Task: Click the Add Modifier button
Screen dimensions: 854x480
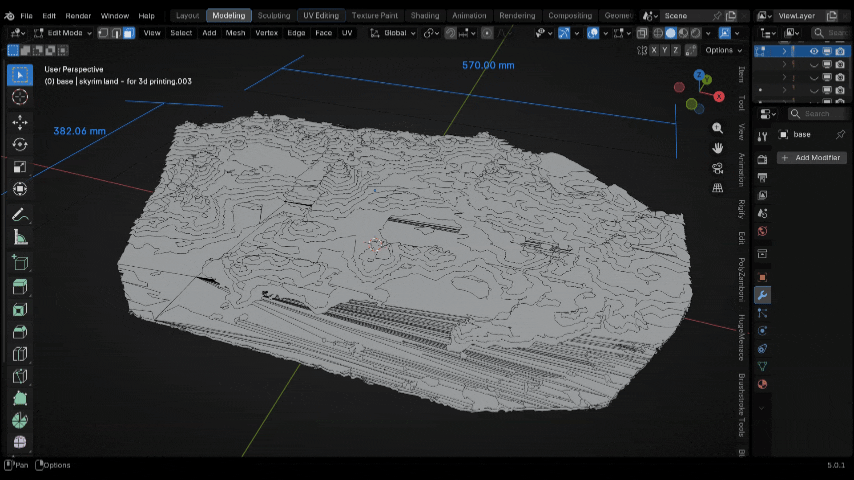Action: pos(812,157)
